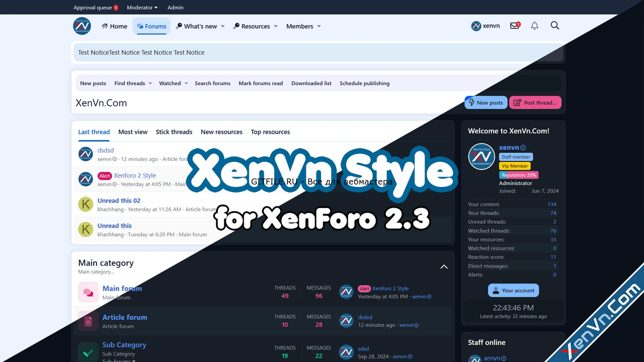Click the Your account button
The image size is (644, 362).
513,290
